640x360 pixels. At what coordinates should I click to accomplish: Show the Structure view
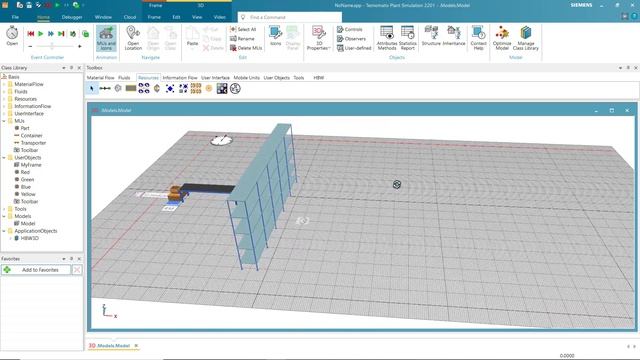point(431,36)
